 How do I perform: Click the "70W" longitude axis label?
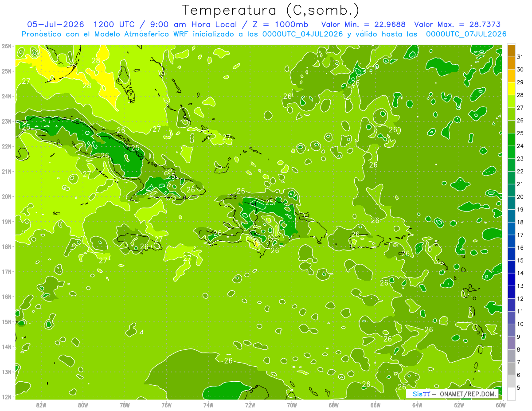coord(292,404)
